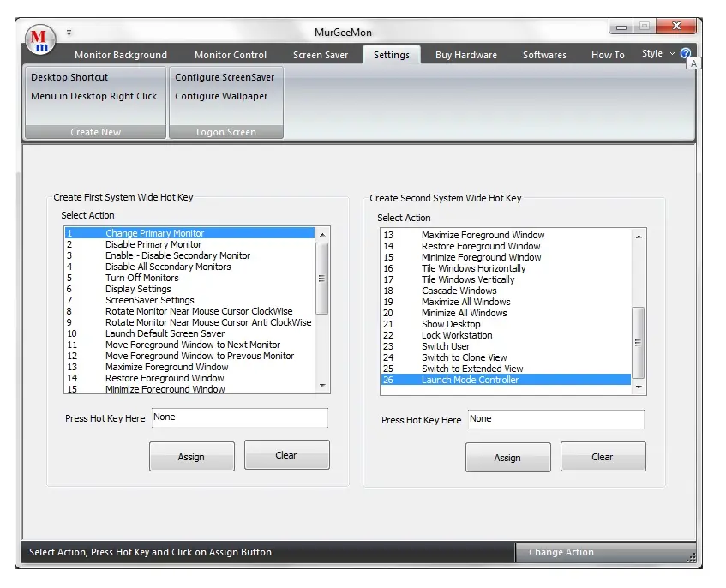726x588 pixels.
Task: Select Launch Default Screen Saver action
Action: (189, 333)
